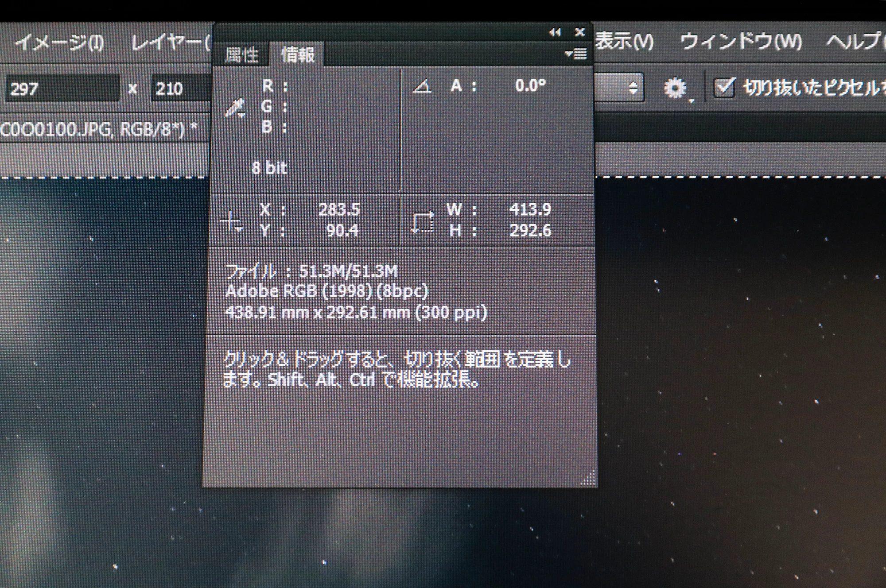Select the 情報 tab
Screen dimensions: 886x588
(298, 55)
